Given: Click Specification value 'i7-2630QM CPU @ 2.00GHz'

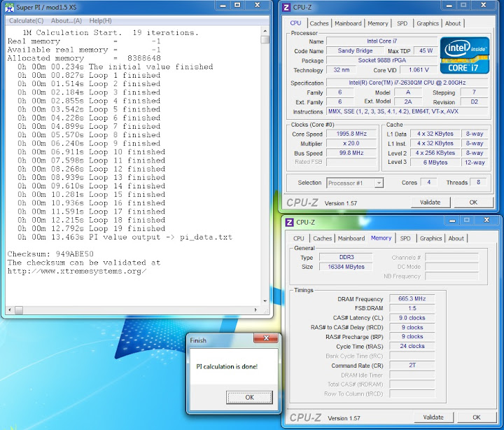Looking at the screenshot, I should coord(407,83).
